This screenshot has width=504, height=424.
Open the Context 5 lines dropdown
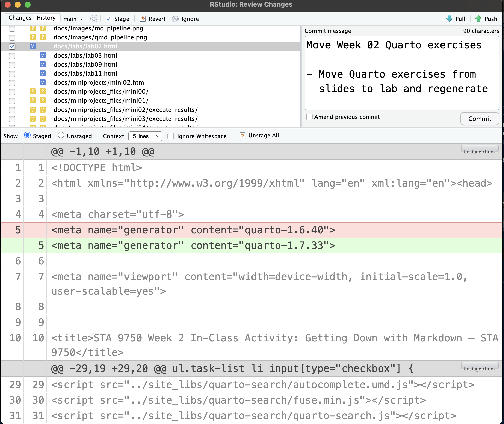[145, 136]
